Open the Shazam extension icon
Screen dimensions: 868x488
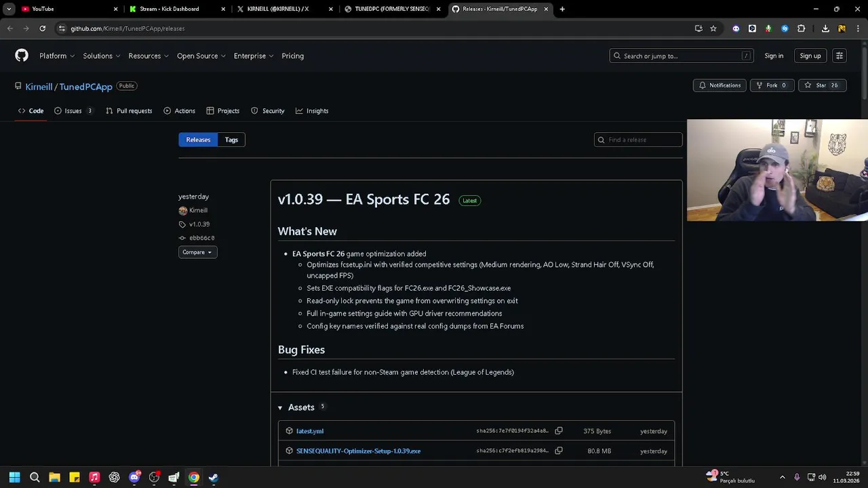(x=785, y=28)
